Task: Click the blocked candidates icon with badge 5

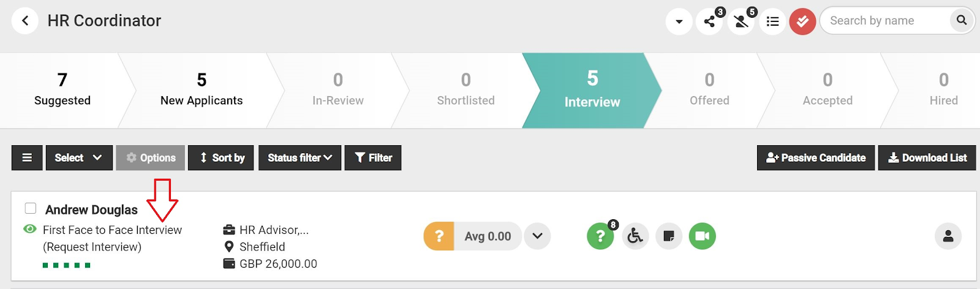Action: pyautogui.click(x=741, y=21)
